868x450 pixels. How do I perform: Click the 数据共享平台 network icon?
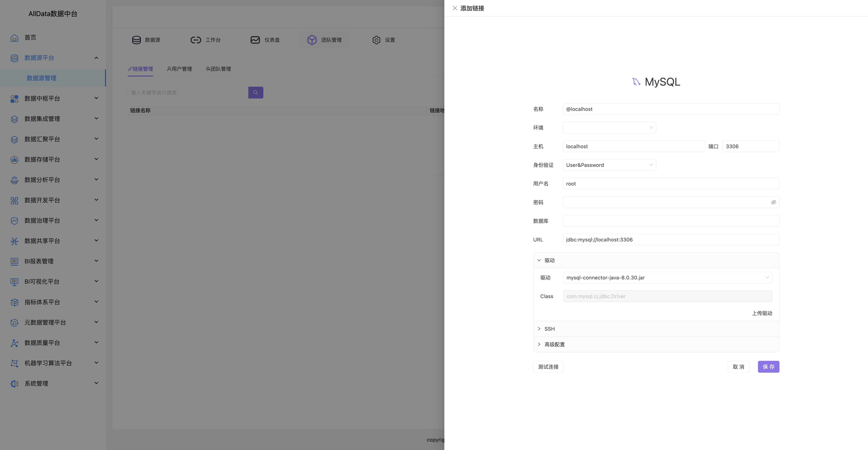coord(14,241)
